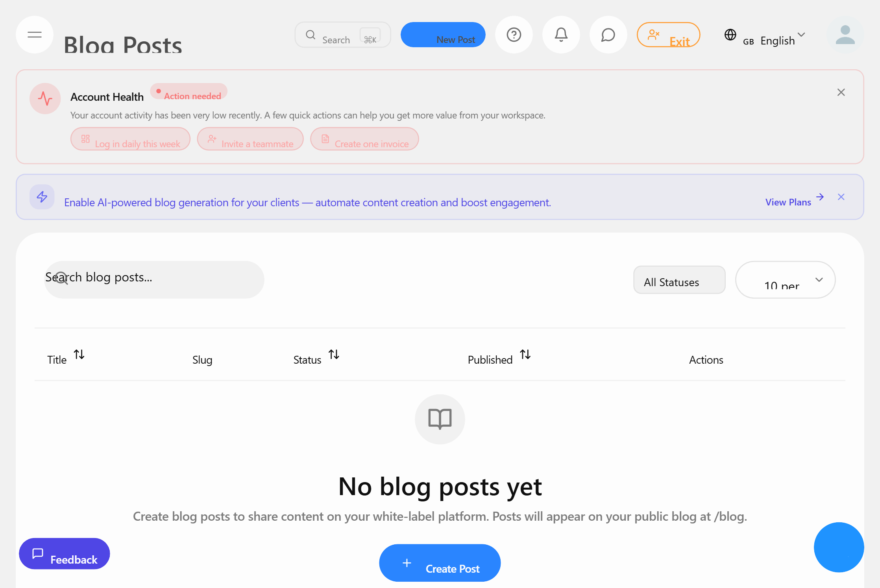Toggle sorting on the Status column

tap(334, 355)
